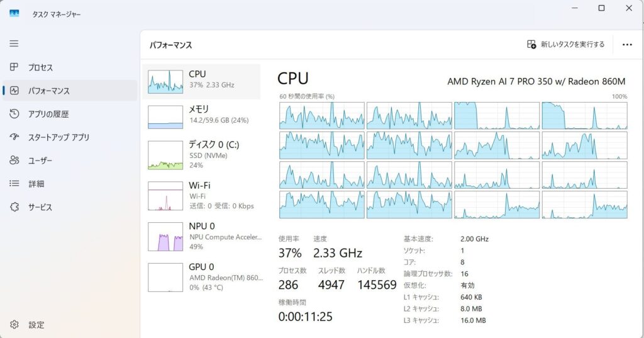Open the ディスク 0 (C:) graph entry
Screen dimensions: 644x338
click(x=165, y=155)
